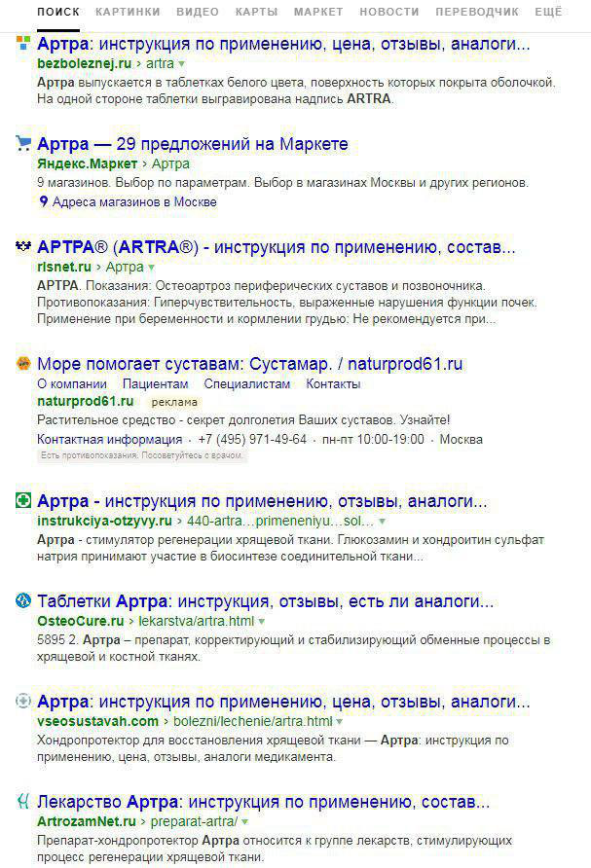Click the naturprod61.ru green domain link
This screenshot has width=591, height=868.
[86, 401]
